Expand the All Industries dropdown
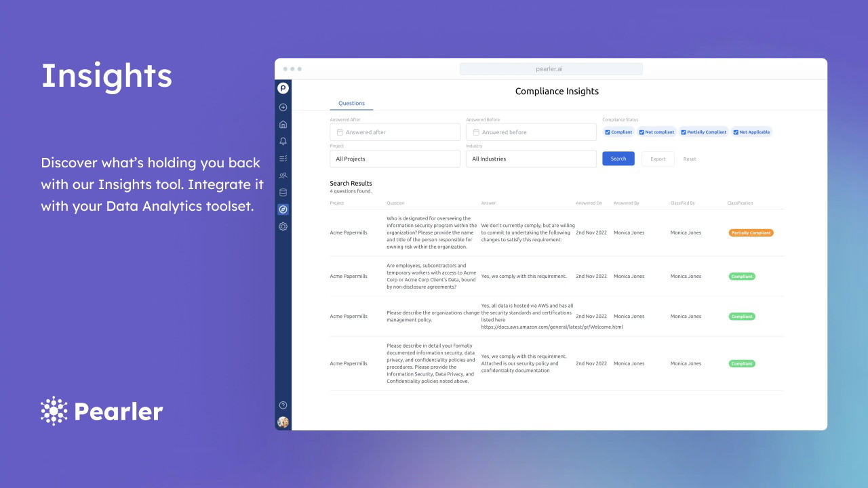 [531, 159]
